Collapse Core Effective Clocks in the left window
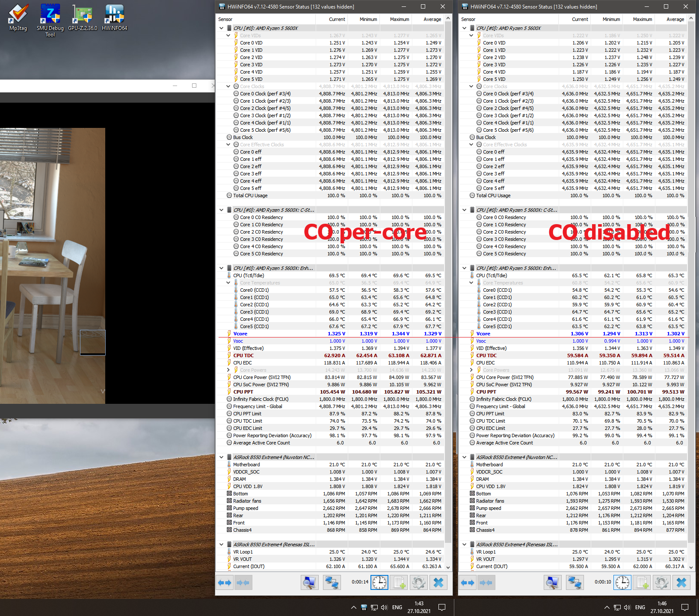Image resolution: width=699 pixels, height=616 pixels. pos(228,145)
